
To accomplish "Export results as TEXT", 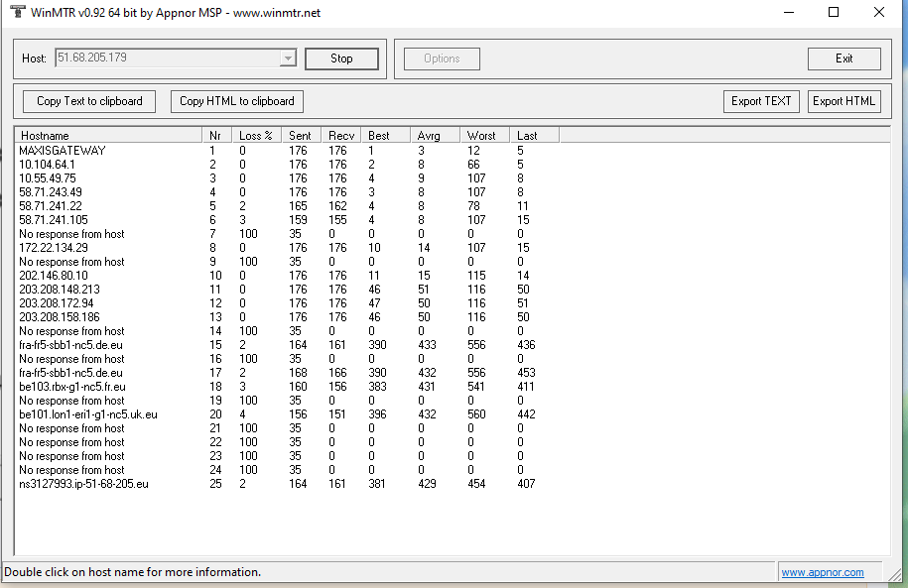I will click(x=761, y=101).
